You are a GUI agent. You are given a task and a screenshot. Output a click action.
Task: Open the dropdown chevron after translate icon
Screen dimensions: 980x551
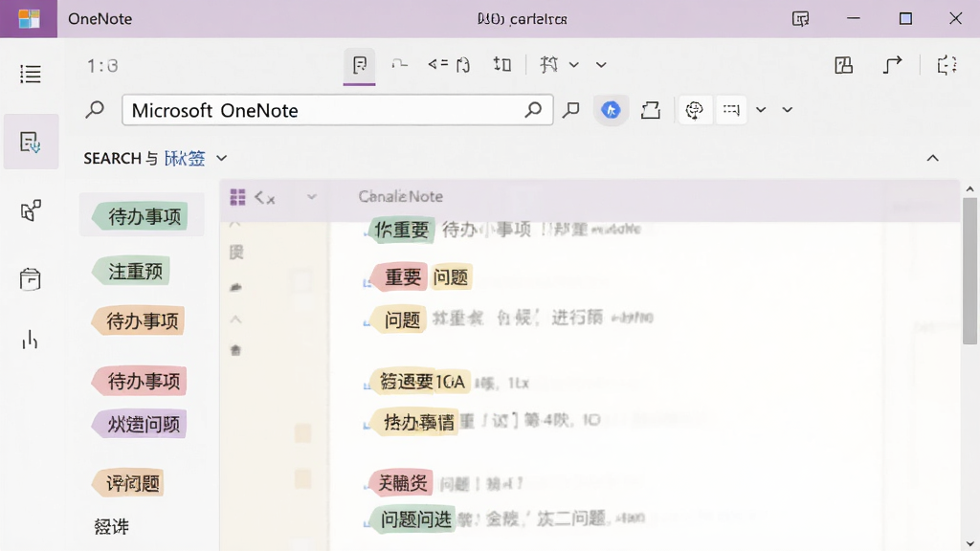[x=574, y=64]
